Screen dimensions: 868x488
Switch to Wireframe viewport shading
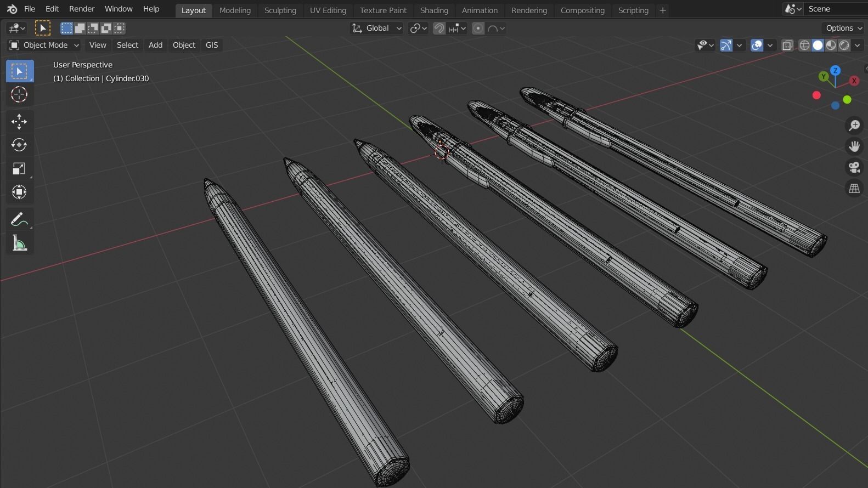coord(804,45)
